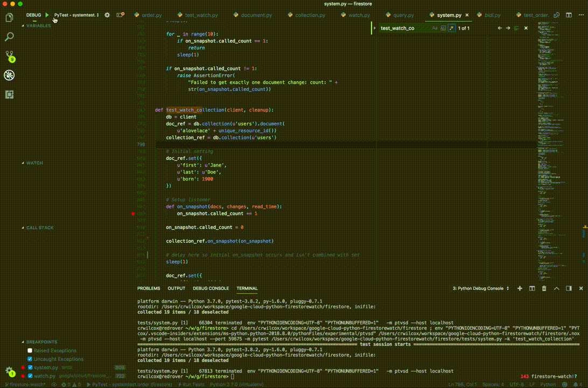The height and width of the screenshot is (388, 588).
Task: Open the Debug Console panel tab
Action: (211, 288)
